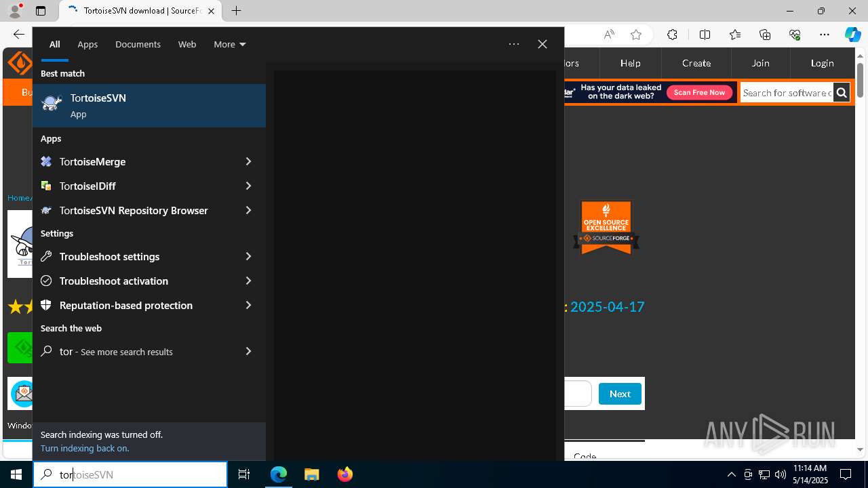Click the Scan Free Now ad button
Image resolution: width=868 pixels, height=488 pixels.
click(699, 92)
